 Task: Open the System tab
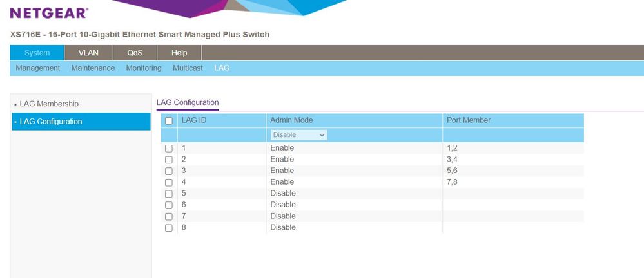coord(37,53)
